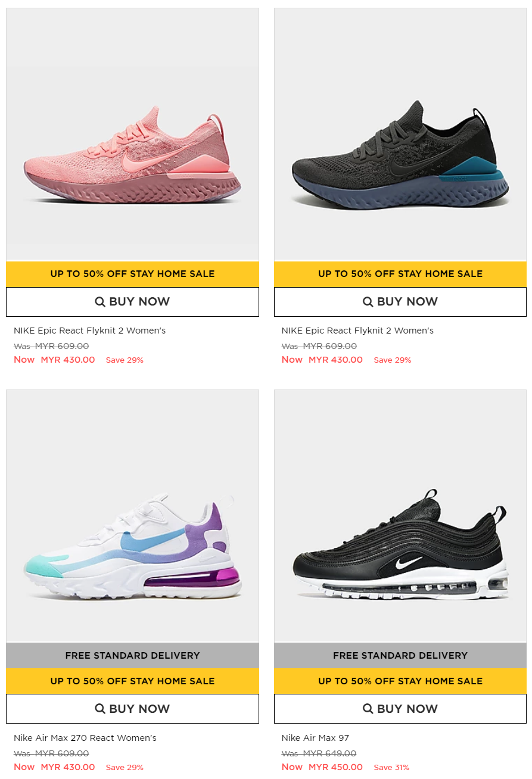Click magnifier icon on black Flyknit's Buy Now
The width and height of the screenshot is (532, 779).
coord(368,302)
